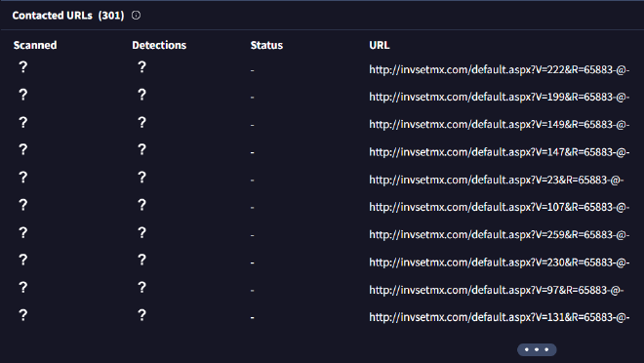Click the Detections column header

159,45
